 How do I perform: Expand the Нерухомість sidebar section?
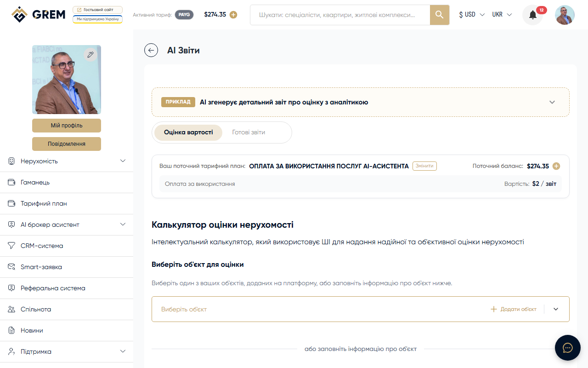click(x=122, y=161)
